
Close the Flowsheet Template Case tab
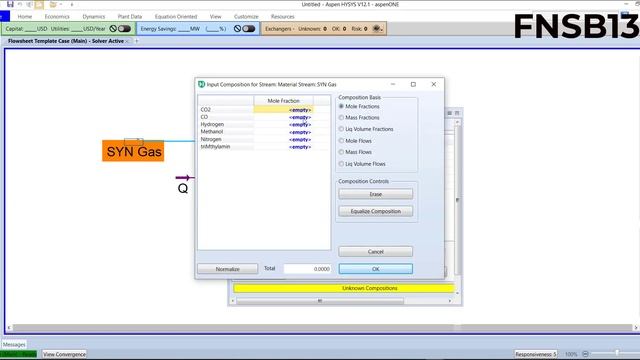127,41
